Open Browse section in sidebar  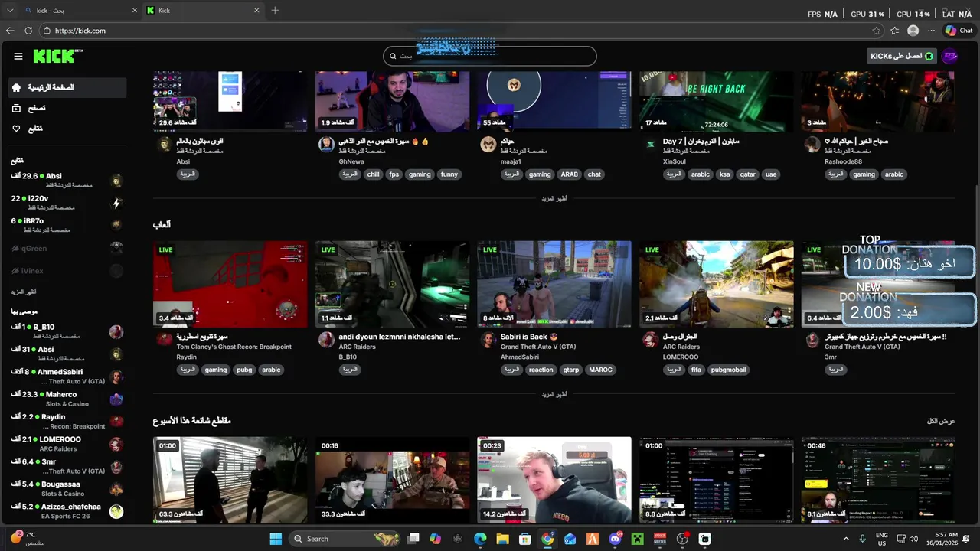67,108
